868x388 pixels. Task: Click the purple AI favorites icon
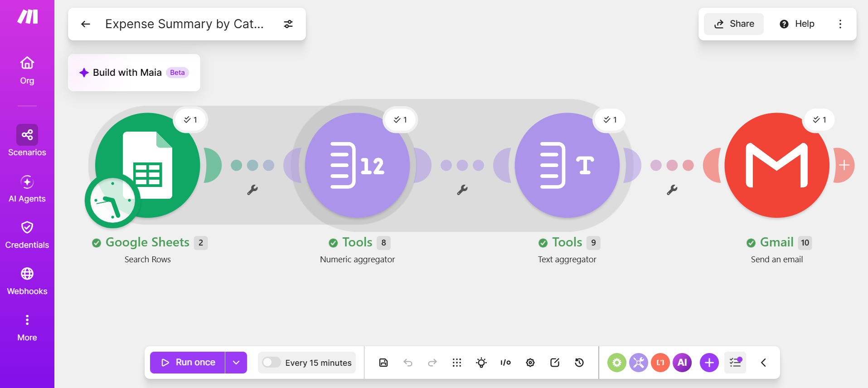coord(682,363)
